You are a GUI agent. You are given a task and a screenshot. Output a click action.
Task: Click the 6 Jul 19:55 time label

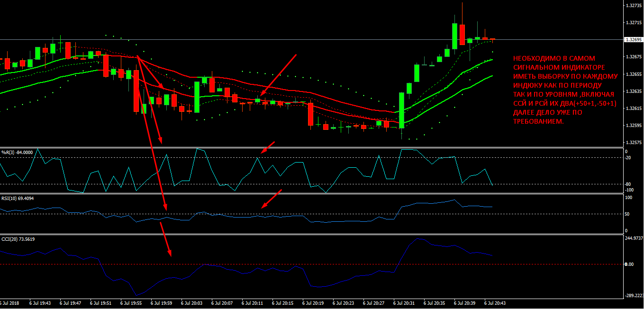(131, 303)
